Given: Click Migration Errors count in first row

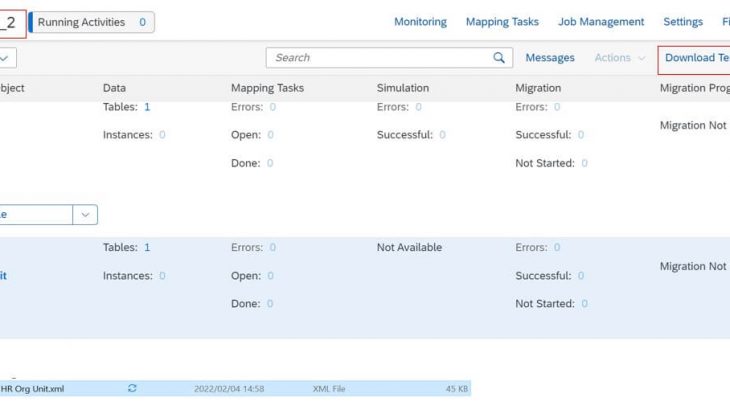Looking at the screenshot, I should (x=557, y=107).
